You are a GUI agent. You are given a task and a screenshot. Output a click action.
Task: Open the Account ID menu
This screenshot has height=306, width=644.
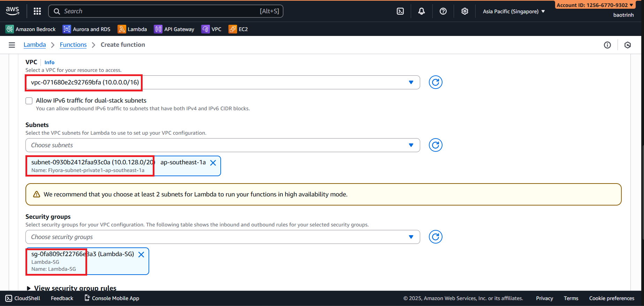(x=595, y=5)
